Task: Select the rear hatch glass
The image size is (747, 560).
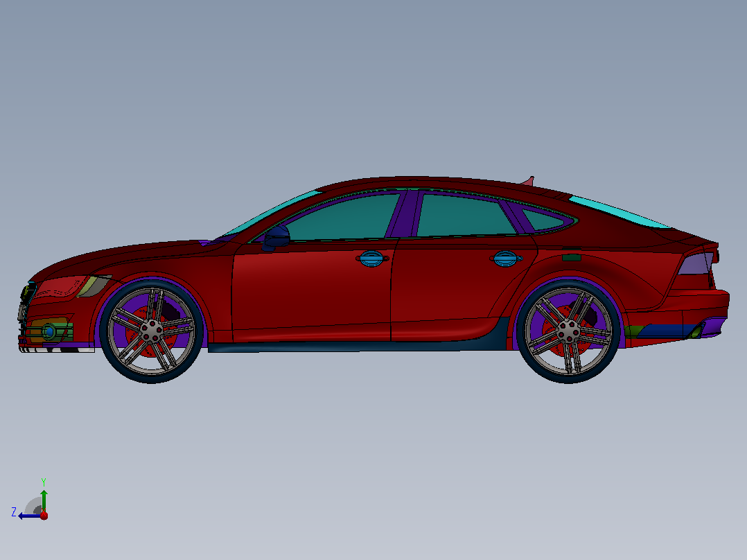Action: 618,211
